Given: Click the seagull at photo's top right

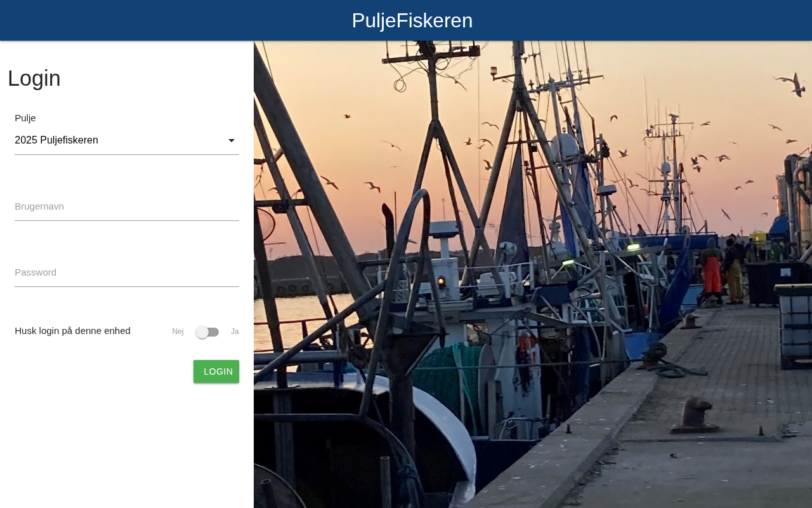Looking at the screenshot, I should tap(796, 83).
